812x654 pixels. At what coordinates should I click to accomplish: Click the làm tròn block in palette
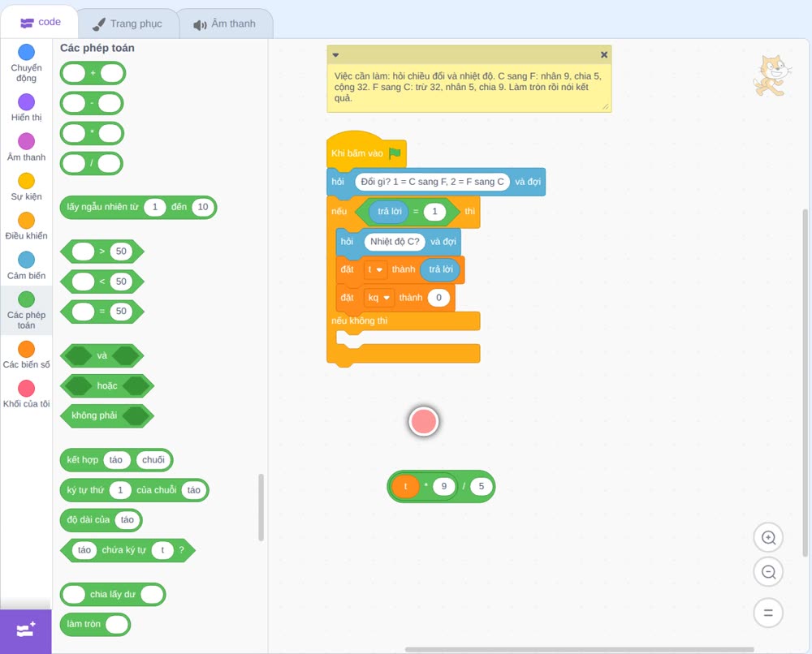[x=95, y=624]
